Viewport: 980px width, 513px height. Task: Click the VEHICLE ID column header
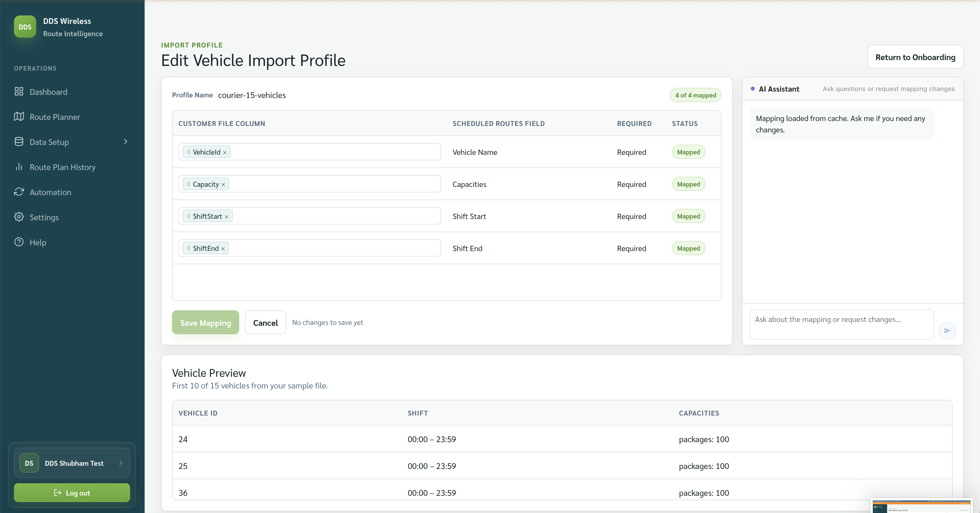point(198,413)
